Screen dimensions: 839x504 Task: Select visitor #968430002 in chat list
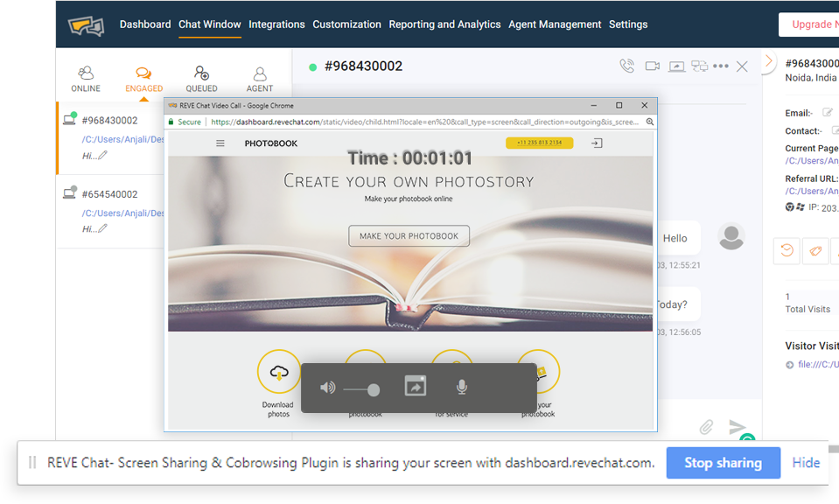pos(109,121)
